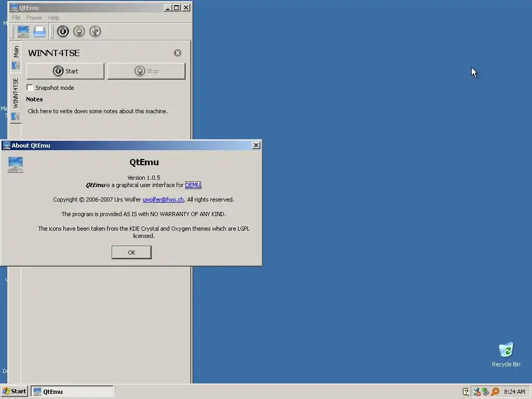532x399 pixels.
Task: Open the File menu in QtEmu
Action: 16,18
